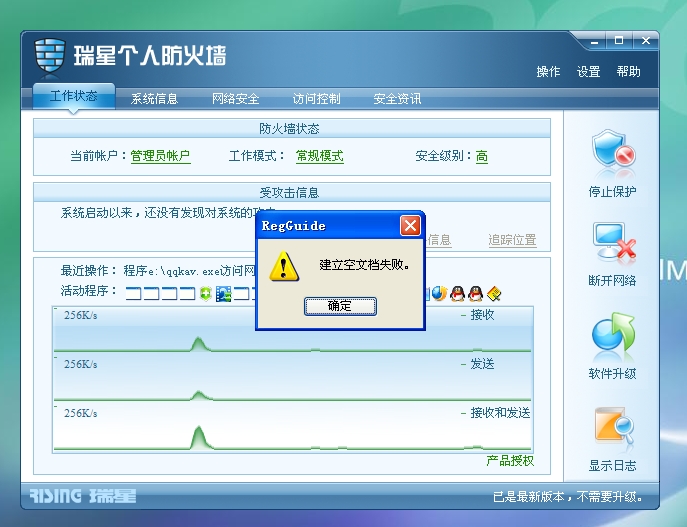Click the 256K/s label in 发送 graph
687x527 pixels.
tap(80, 364)
